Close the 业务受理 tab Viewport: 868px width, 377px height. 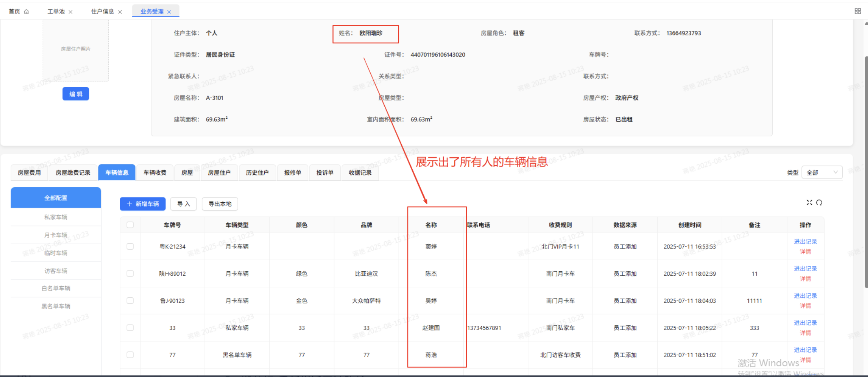[x=169, y=12]
